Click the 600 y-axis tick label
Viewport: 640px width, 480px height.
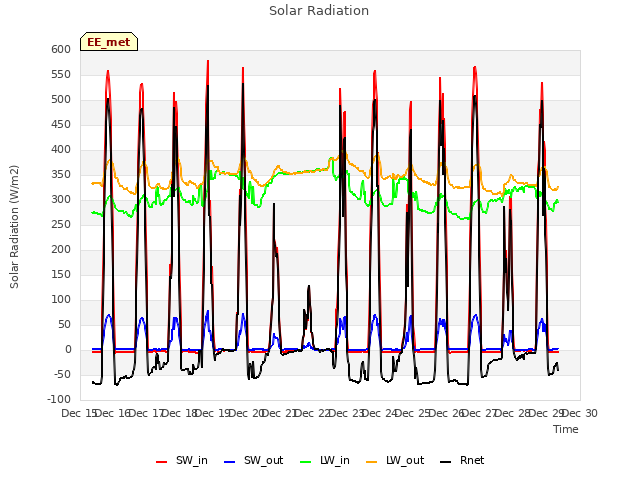point(61,49)
